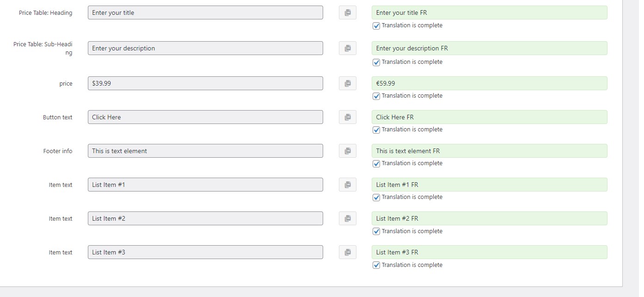Toggle Translation is complete under Click Here FR
Screen dimensions: 644x297
(376, 130)
